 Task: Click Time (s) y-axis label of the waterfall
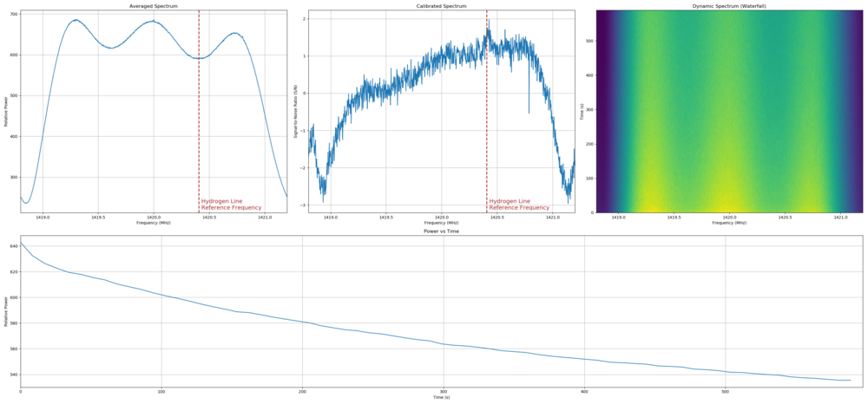(583, 111)
